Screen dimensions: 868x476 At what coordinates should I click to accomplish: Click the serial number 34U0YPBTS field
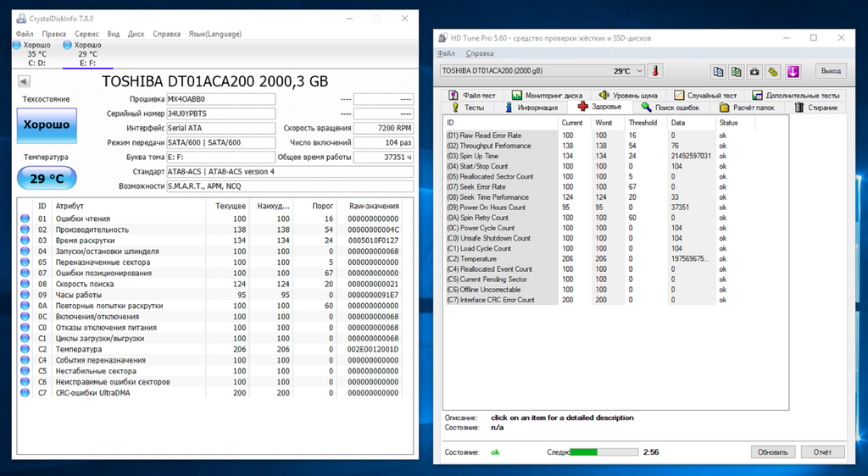coord(221,113)
